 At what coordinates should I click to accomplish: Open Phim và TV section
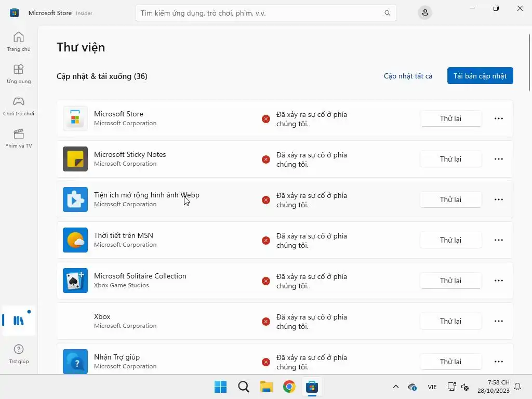click(x=19, y=138)
